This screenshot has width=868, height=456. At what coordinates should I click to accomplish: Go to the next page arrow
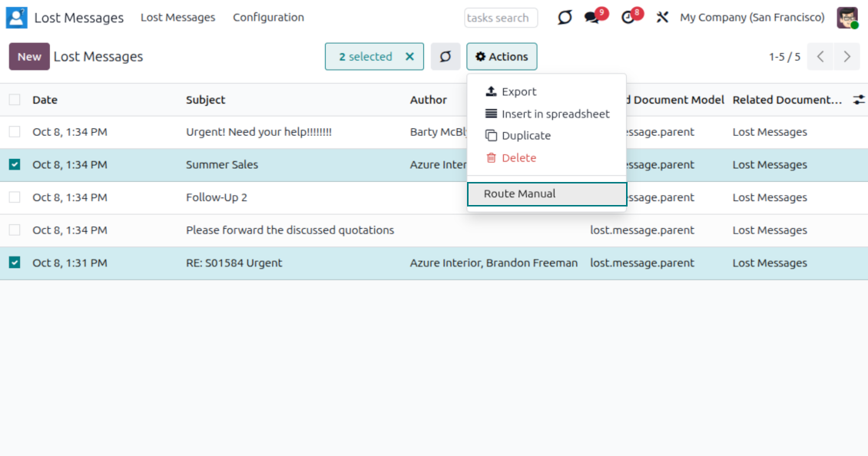pos(846,57)
